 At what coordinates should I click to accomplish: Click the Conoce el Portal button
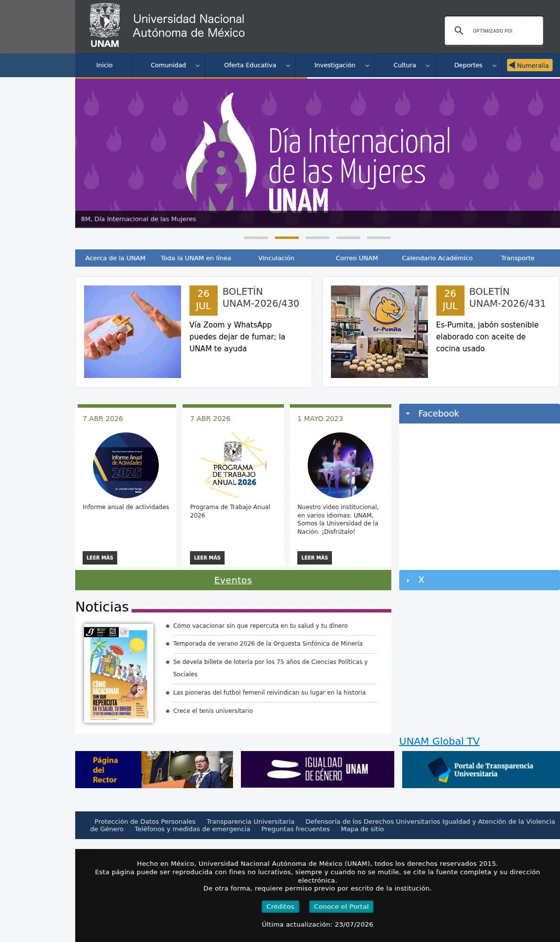point(341,906)
